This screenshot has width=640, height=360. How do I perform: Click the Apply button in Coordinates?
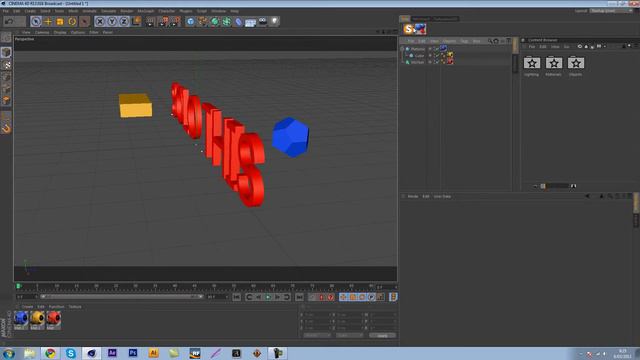point(382,336)
